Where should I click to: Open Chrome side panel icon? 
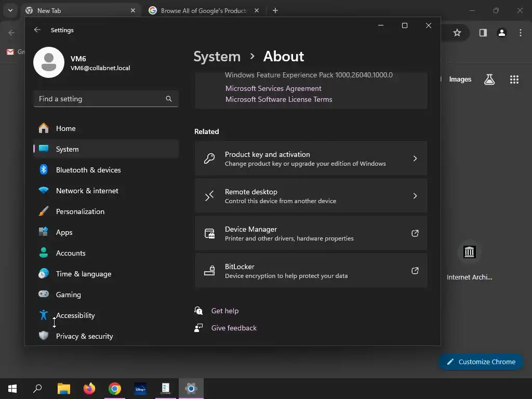pyautogui.click(x=483, y=33)
